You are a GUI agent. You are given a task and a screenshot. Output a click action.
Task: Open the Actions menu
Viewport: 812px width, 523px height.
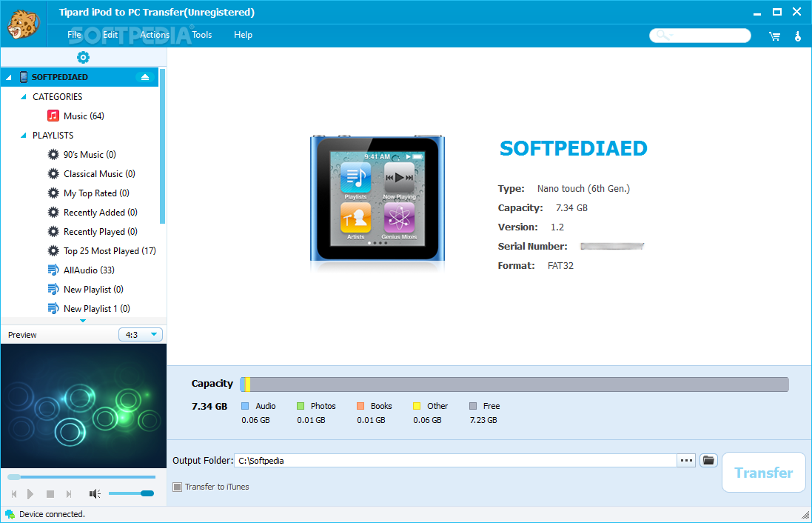click(x=155, y=35)
